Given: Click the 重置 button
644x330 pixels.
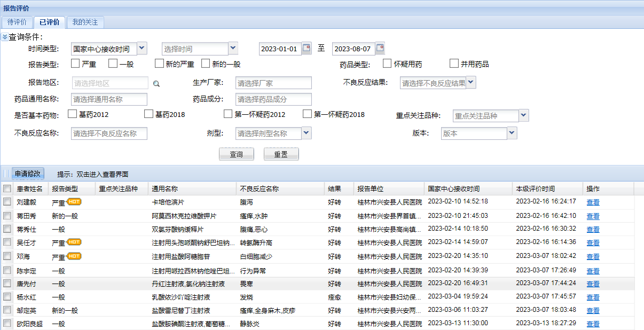Looking at the screenshot, I should pos(281,154).
